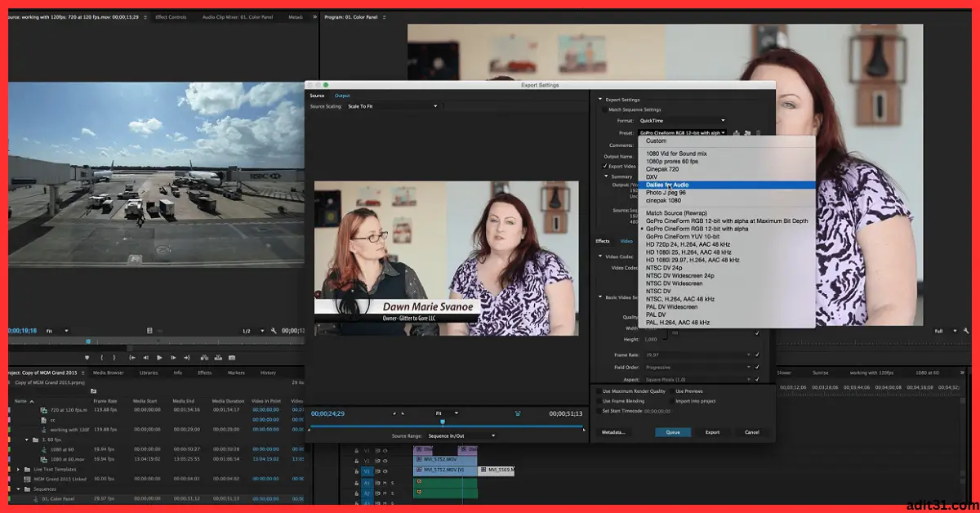Enable the Import into project checkbox
Viewport: 980px width, 513px height.
[672, 402]
